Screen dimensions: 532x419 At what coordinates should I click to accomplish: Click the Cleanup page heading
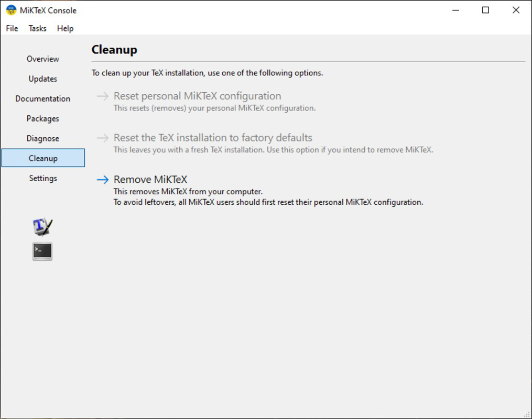pos(114,49)
